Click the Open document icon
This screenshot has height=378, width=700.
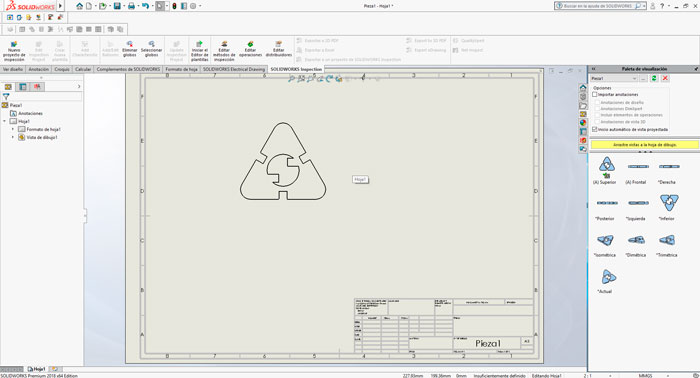coord(103,6)
